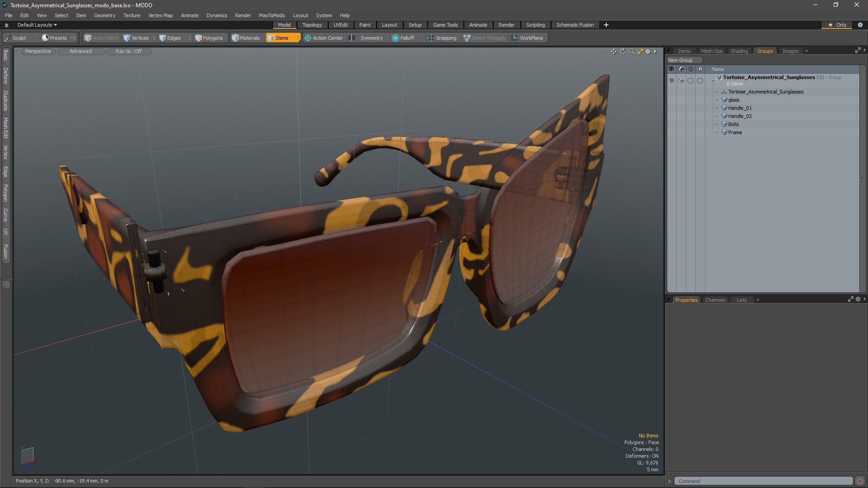Click the record button beside Command field
The height and width of the screenshot is (488, 868).
860,481
